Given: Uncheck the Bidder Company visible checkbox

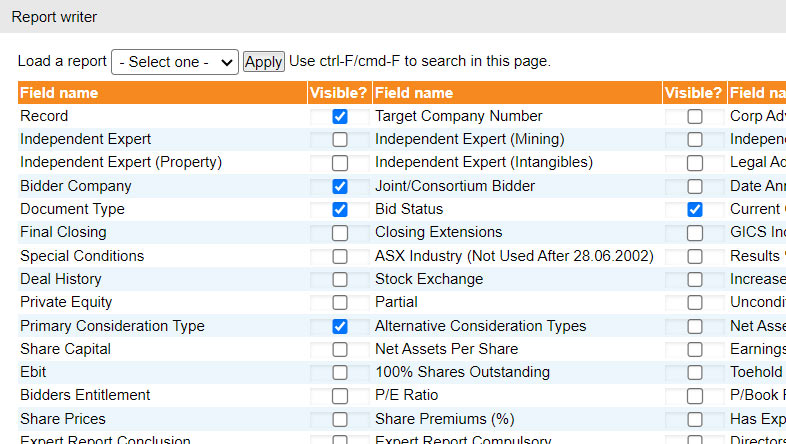Looking at the screenshot, I should pos(340,187).
